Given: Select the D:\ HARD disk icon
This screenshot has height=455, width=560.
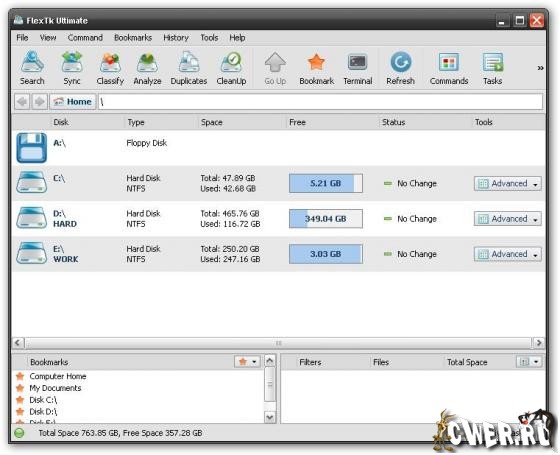Looking at the screenshot, I should tap(31, 218).
